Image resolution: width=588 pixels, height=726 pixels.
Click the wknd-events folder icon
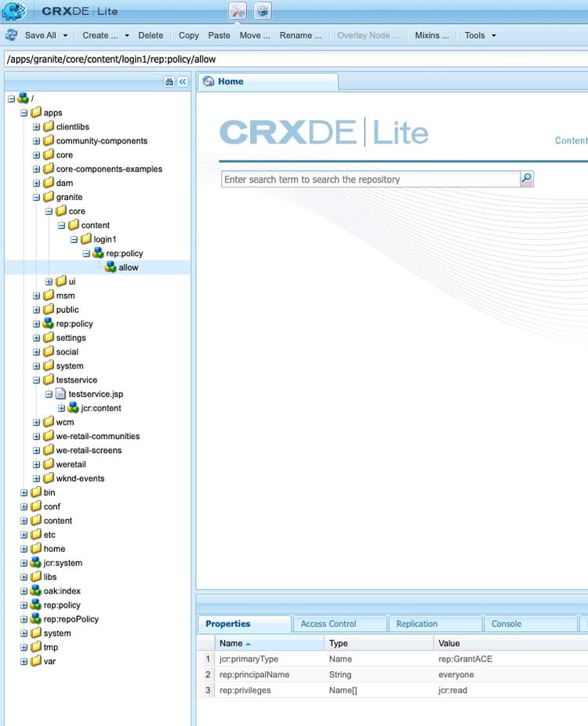pos(48,478)
